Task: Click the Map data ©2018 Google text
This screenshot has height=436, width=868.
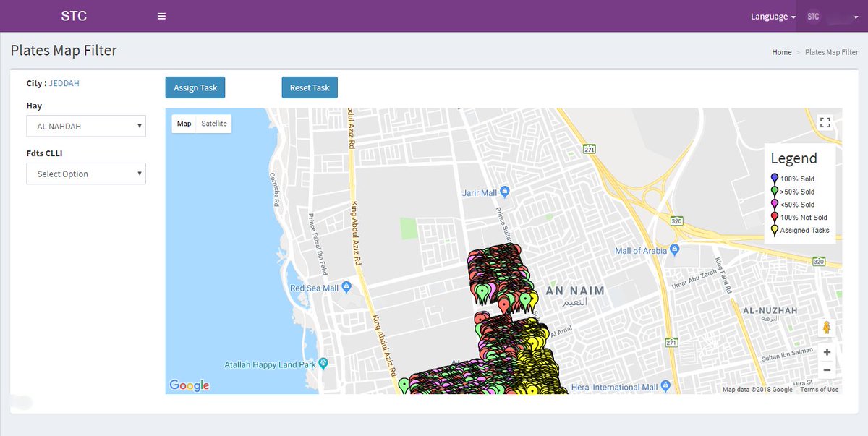Action: point(757,390)
